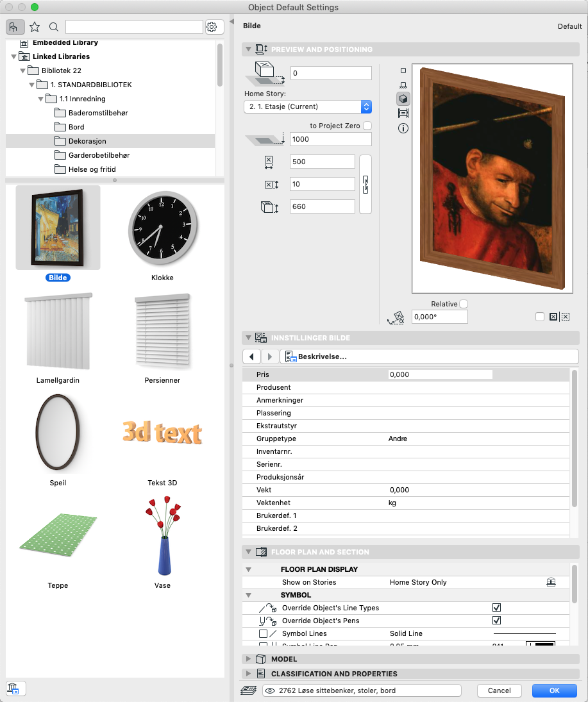Image resolution: width=588 pixels, height=702 pixels.
Task: Click OK to confirm settings
Action: (555, 690)
